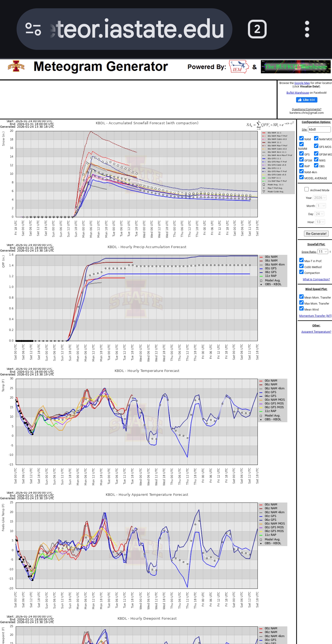Click the Re-Generate! button

click(316, 234)
